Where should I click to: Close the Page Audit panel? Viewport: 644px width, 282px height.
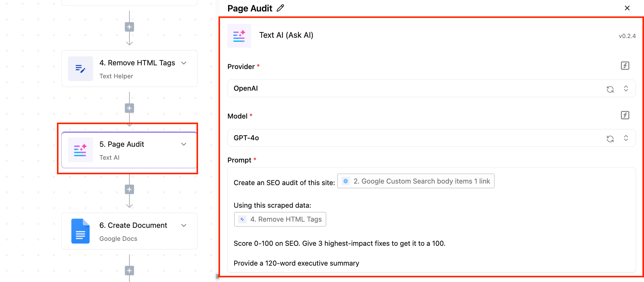(627, 8)
